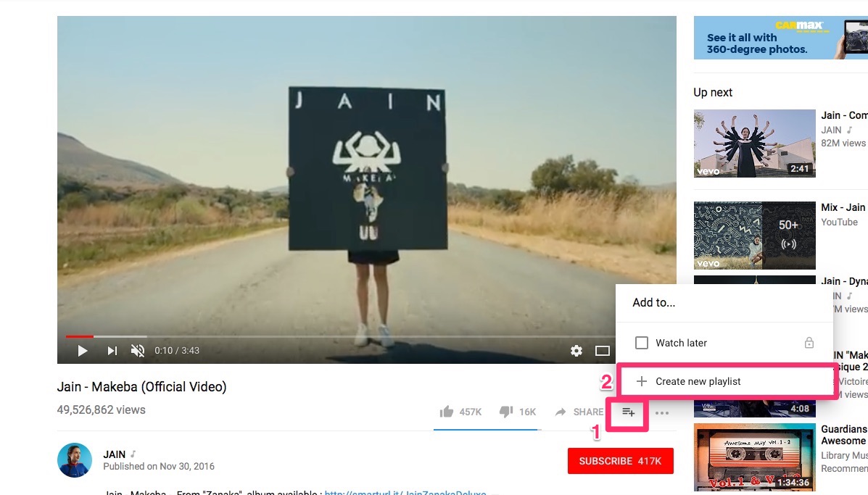
Task: Play the Jain Makeba video
Action: click(x=83, y=351)
